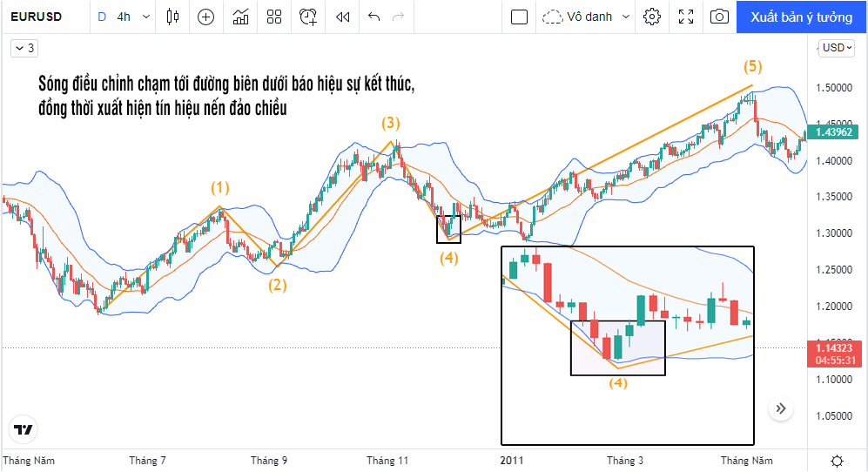Viewport: 868px width, 472px height.
Task: Open the indicators menu
Action: coord(240,17)
